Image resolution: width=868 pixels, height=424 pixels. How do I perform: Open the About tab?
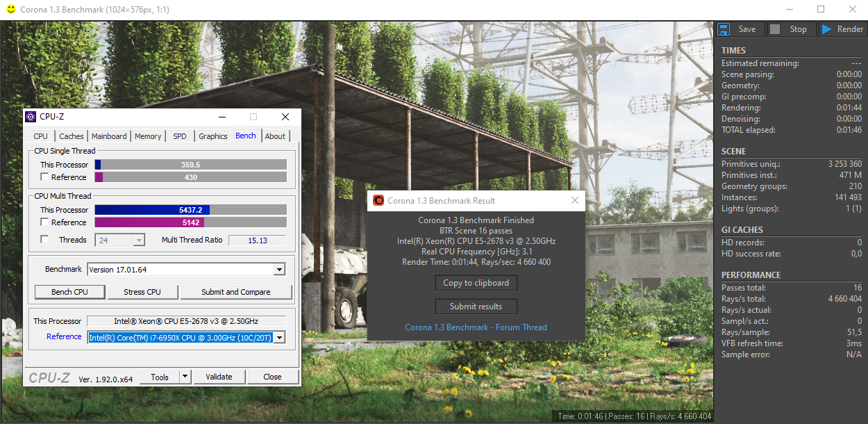[275, 136]
